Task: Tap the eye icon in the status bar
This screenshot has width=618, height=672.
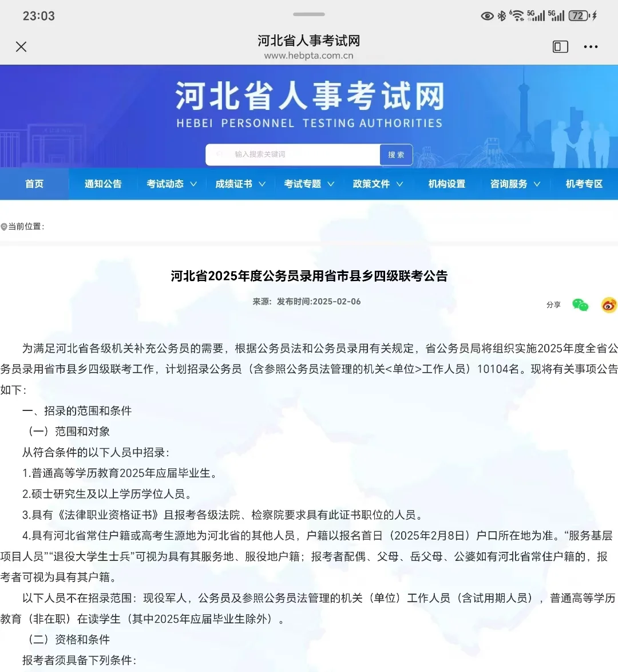Action: (x=487, y=15)
